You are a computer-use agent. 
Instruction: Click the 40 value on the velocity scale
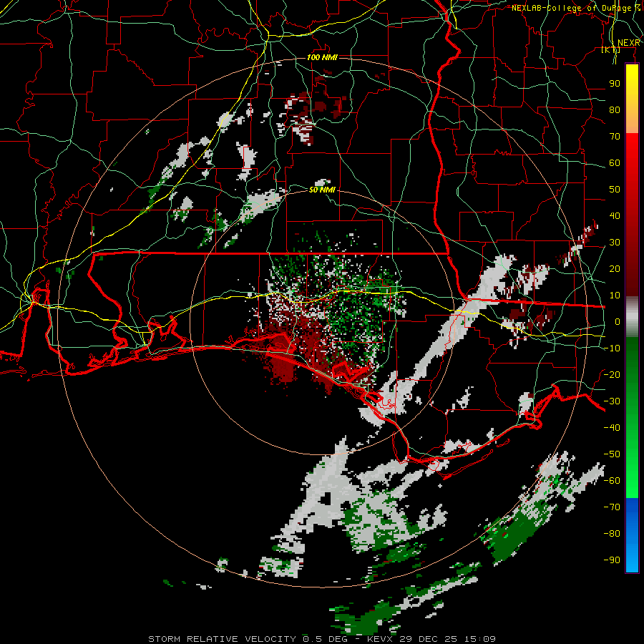(x=615, y=216)
